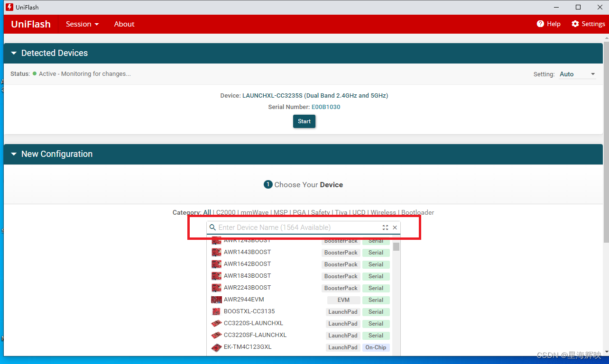Click Serial tag on CC3220SF-LAUNCHXL row
Viewport: 609px width, 364px height.
[376, 336]
